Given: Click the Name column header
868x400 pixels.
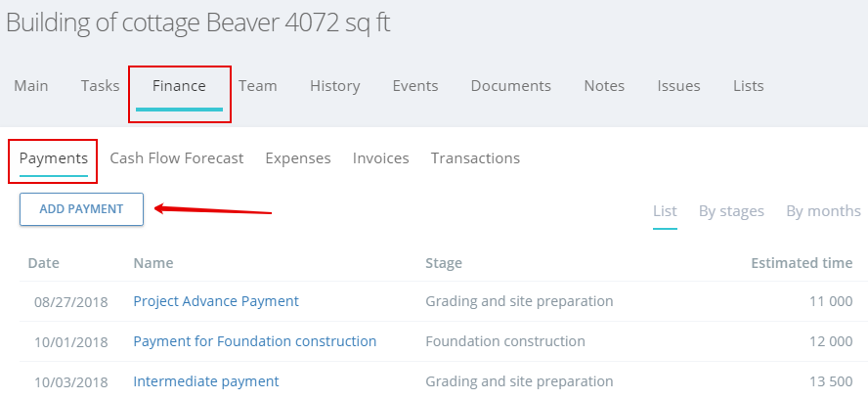Looking at the screenshot, I should 153,263.
